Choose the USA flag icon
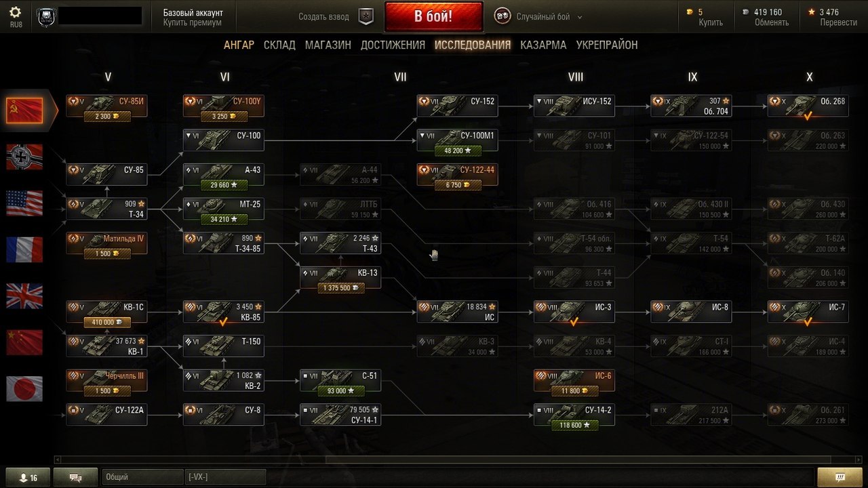 (x=24, y=203)
